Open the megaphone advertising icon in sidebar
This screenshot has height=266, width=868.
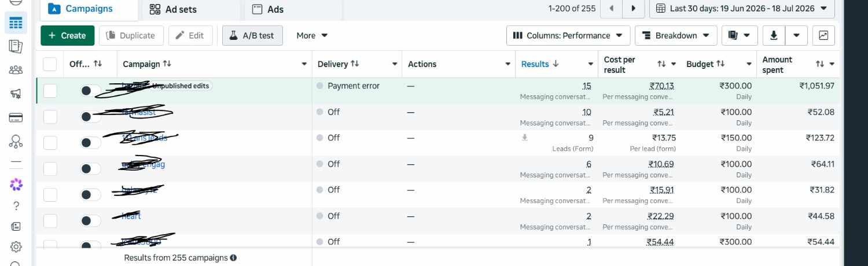(16, 94)
